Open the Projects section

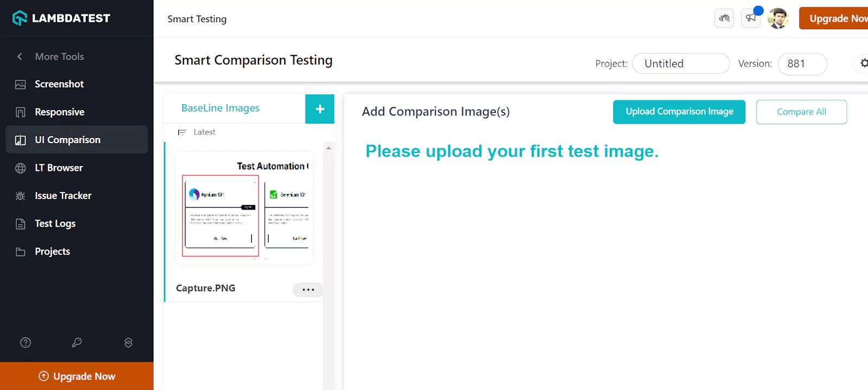click(52, 251)
